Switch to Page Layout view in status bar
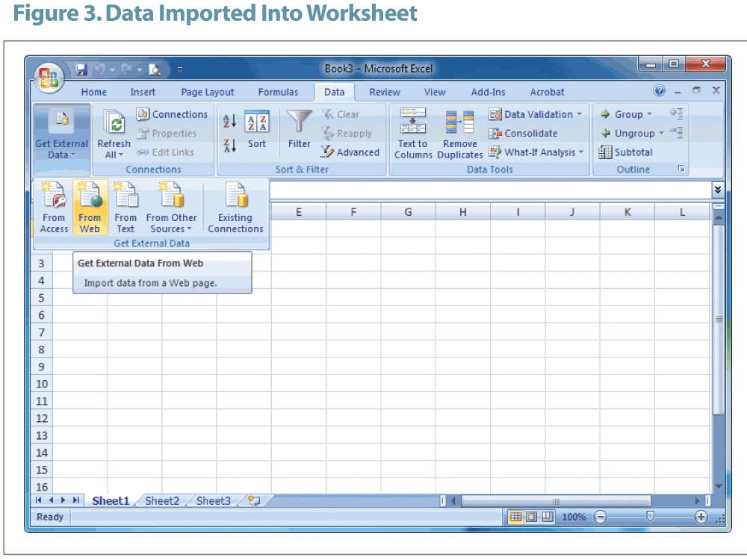 (532, 517)
